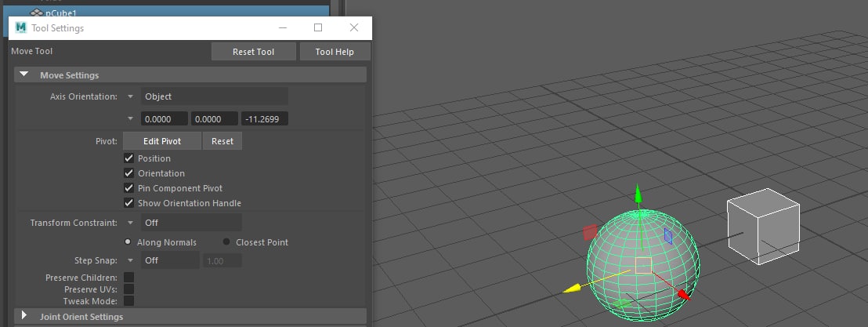The width and height of the screenshot is (868, 327).
Task: Click the Move Tool label
Action: [32, 51]
